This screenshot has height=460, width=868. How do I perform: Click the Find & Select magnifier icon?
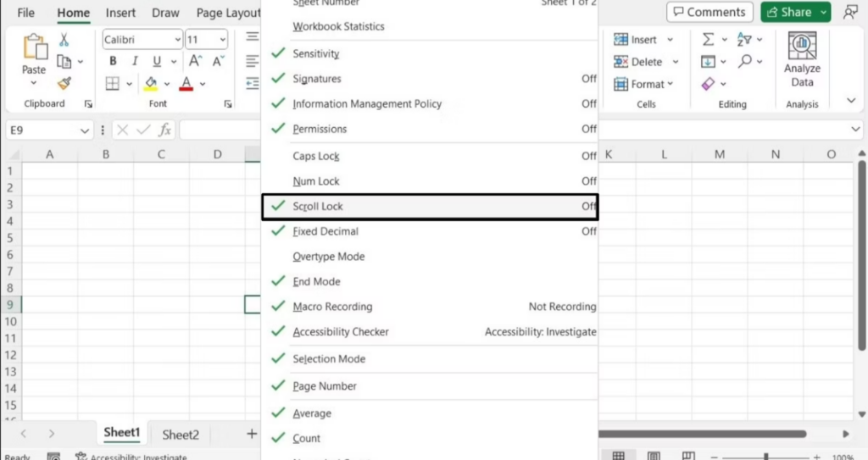pos(745,61)
